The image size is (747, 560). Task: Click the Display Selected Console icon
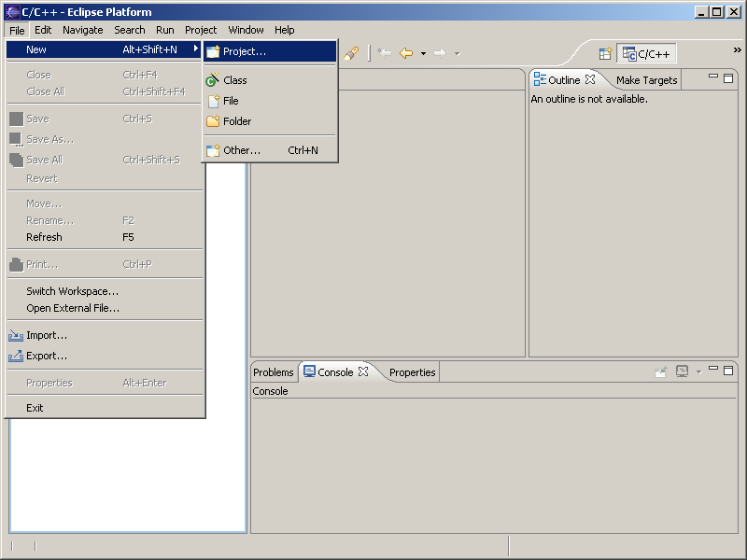pos(683,371)
